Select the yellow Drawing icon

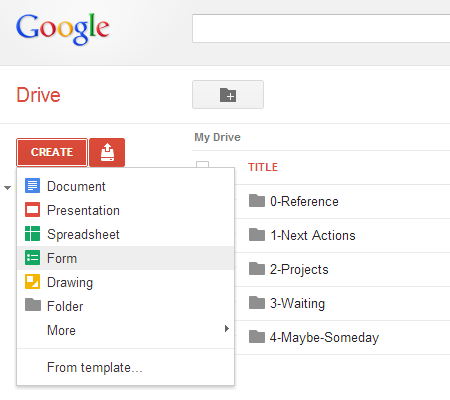tap(32, 282)
